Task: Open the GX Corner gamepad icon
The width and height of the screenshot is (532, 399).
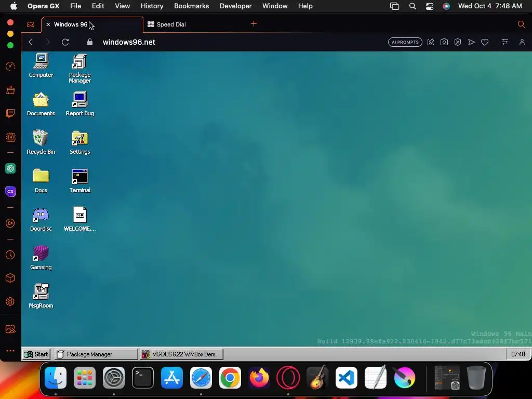Action: pos(31,24)
